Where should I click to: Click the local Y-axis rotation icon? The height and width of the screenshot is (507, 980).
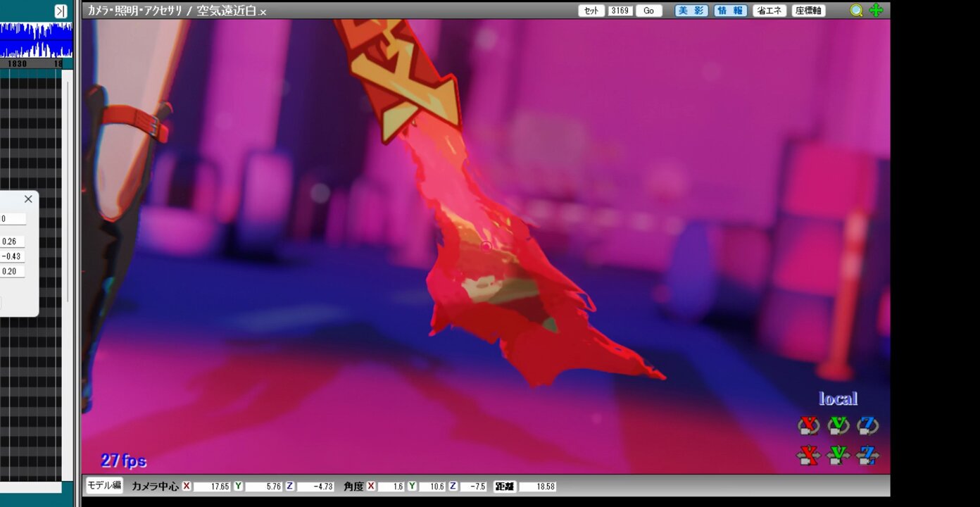click(x=838, y=426)
